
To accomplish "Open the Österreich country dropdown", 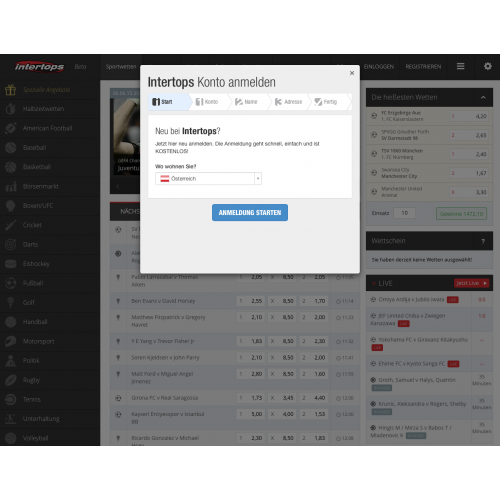I will click(208, 179).
